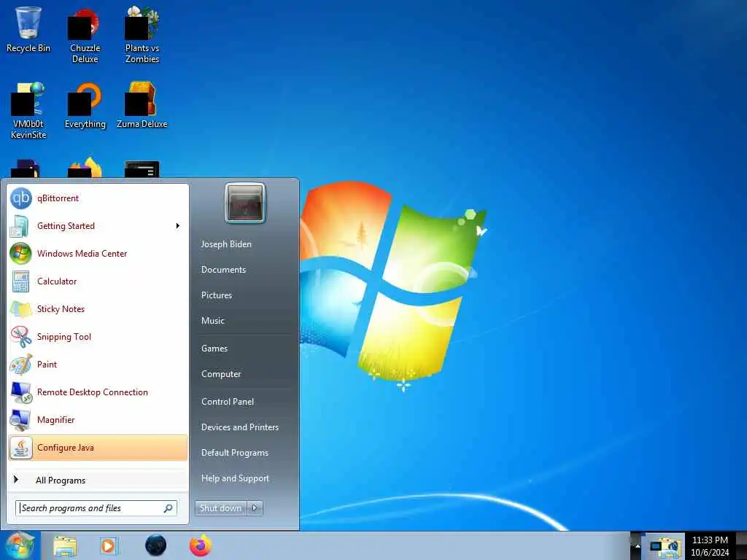This screenshot has height=560, width=747.
Task: Launch Windows Media Center
Action: click(98, 254)
